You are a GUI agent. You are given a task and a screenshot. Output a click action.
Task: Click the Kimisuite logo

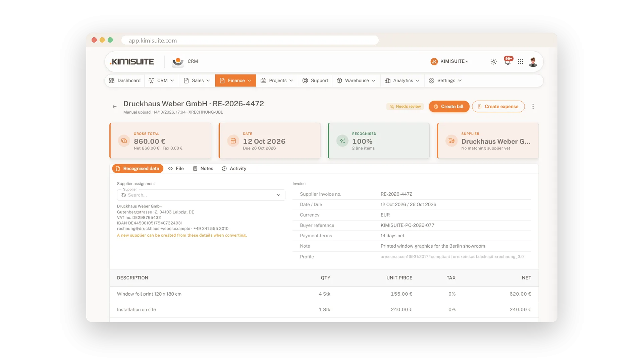coord(132,62)
